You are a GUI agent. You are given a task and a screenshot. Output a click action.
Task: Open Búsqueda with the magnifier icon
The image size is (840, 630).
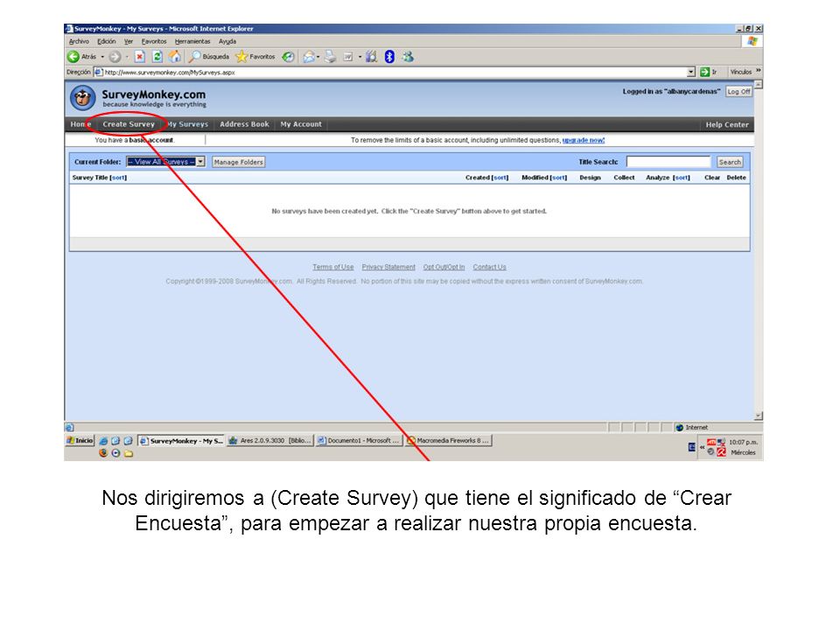click(195, 57)
